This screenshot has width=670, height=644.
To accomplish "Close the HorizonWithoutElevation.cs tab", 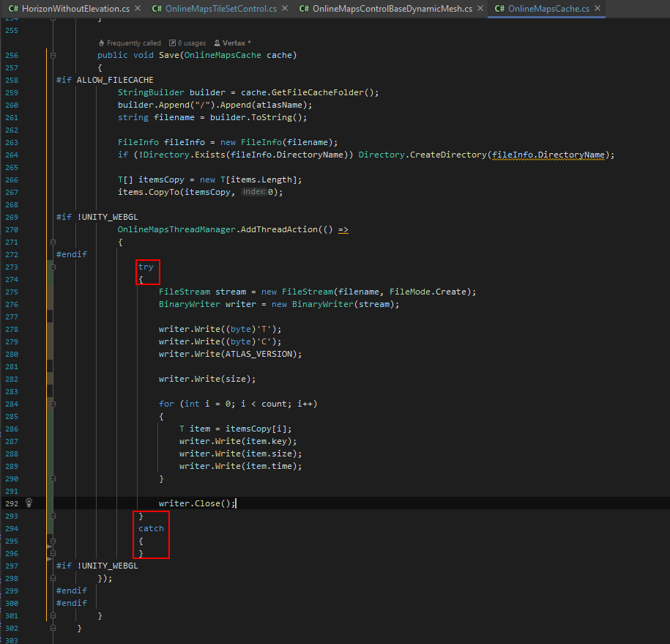I will pyautogui.click(x=138, y=8).
